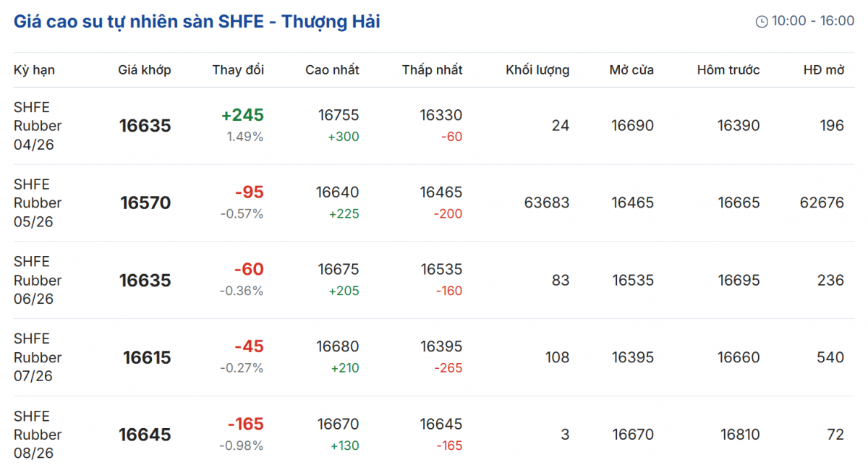Click the SHFE Thượng Hải table title
Screen dimensions: 868x473
[x=197, y=22]
